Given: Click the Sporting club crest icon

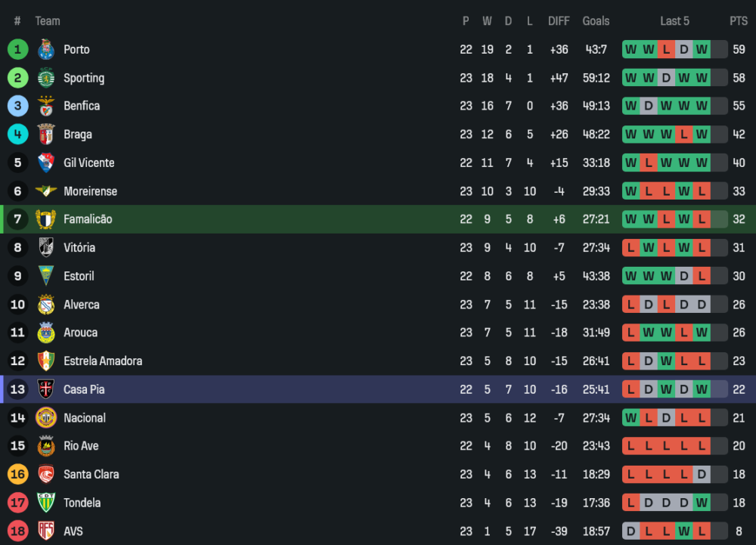Looking at the screenshot, I should tap(46, 78).
